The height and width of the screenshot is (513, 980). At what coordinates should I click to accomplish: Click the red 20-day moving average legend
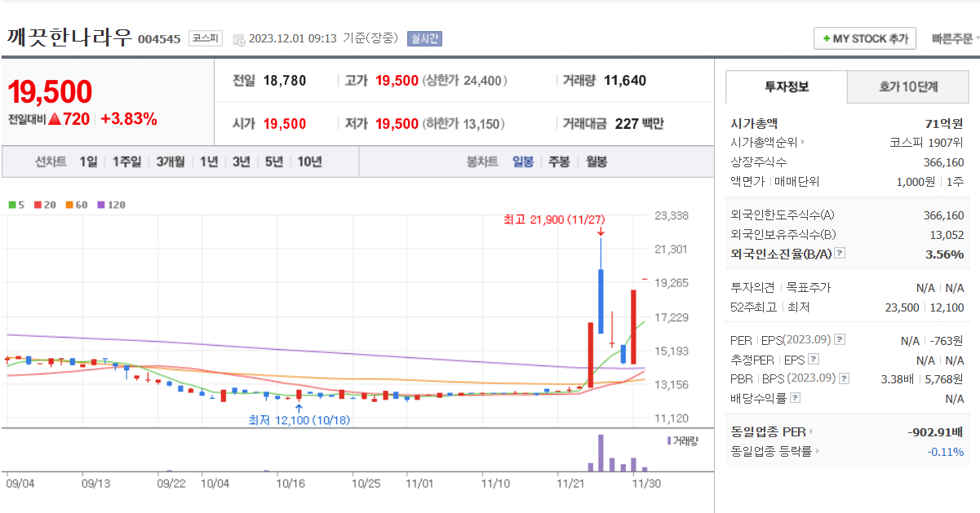click(44, 205)
